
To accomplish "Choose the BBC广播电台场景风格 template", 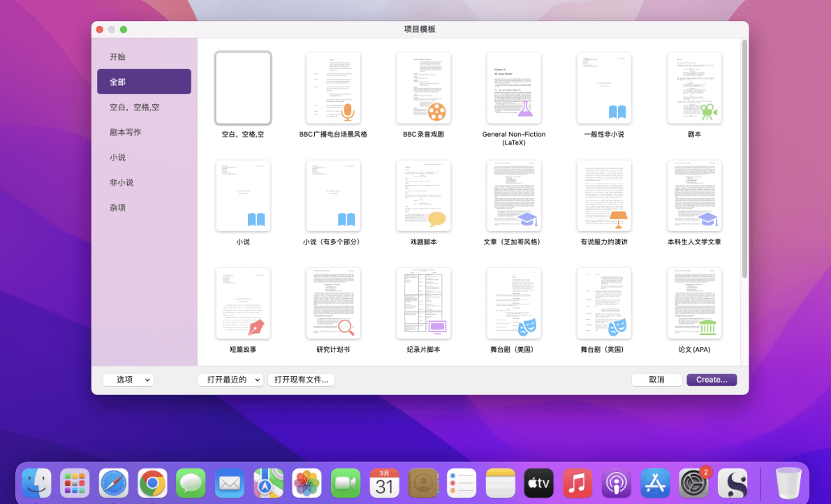I will (333, 88).
